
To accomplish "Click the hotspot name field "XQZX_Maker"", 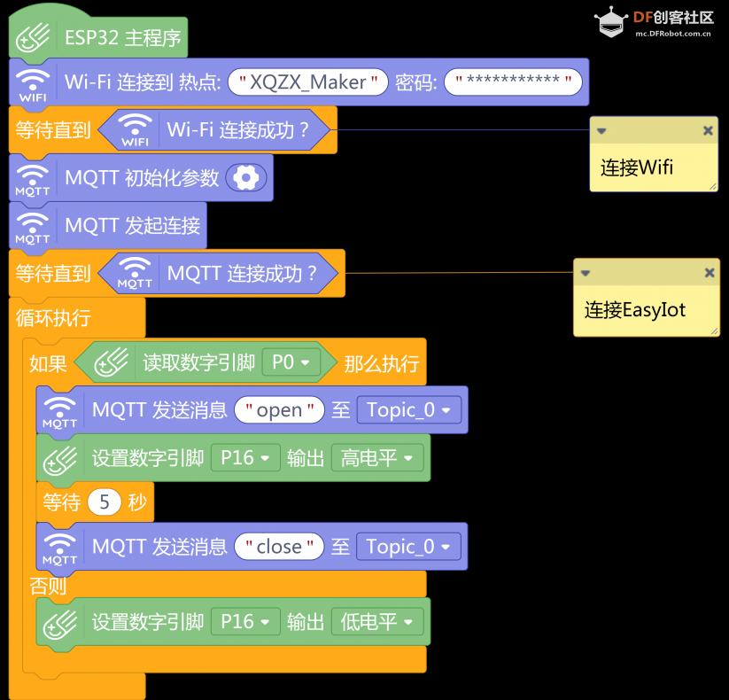I will coord(307,82).
